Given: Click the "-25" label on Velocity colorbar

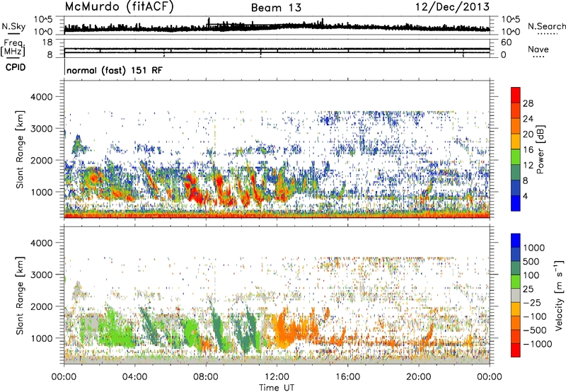Looking at the screenshot, I should (x=532, y=302).
